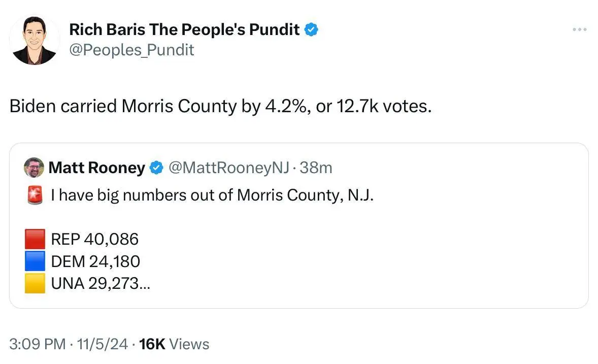Click the blue square beside DEM 24,180
598x364 pixels.
click(35, 261)
